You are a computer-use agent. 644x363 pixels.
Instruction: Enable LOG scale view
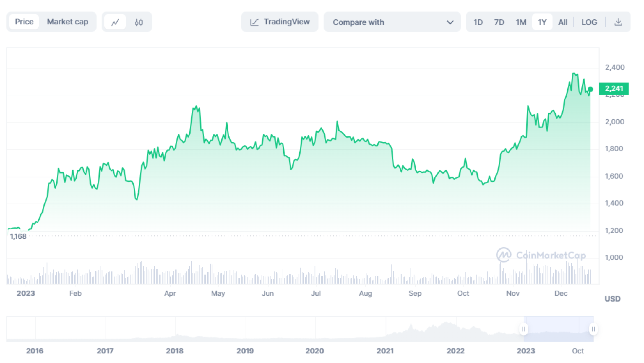(x=589, y=22)
